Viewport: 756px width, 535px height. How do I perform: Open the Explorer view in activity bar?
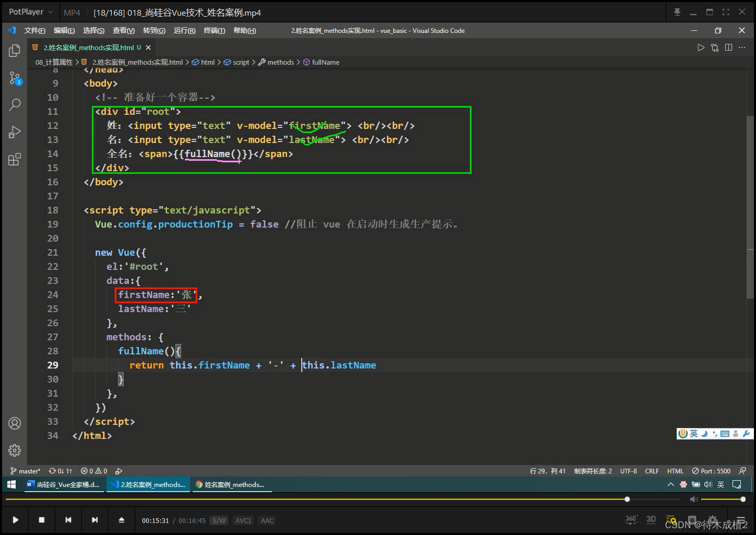coord(15,51)
